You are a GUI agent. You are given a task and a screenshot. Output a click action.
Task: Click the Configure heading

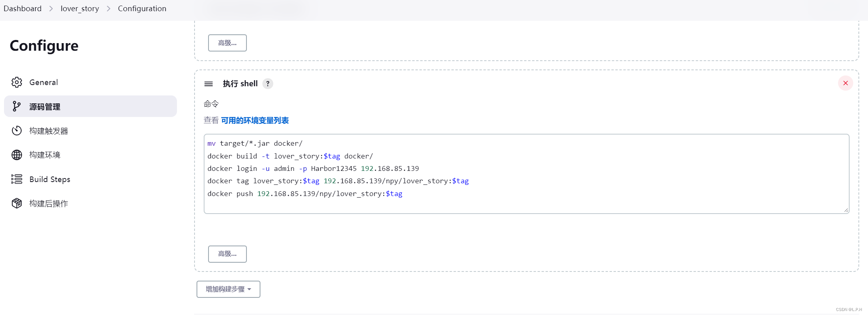click(44, 46)
